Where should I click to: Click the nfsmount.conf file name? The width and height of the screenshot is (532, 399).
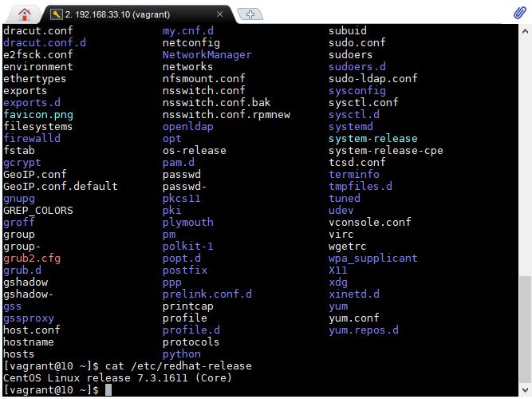204,79
